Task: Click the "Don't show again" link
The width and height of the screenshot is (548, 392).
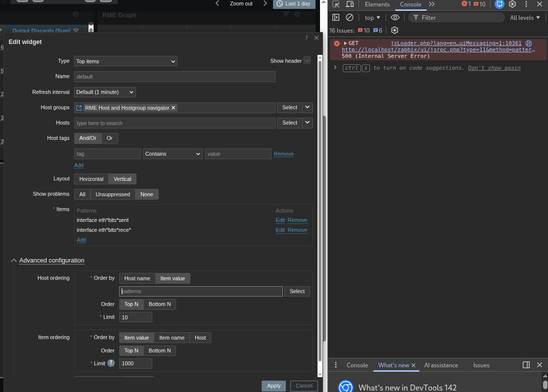Action: pos(494,68)
